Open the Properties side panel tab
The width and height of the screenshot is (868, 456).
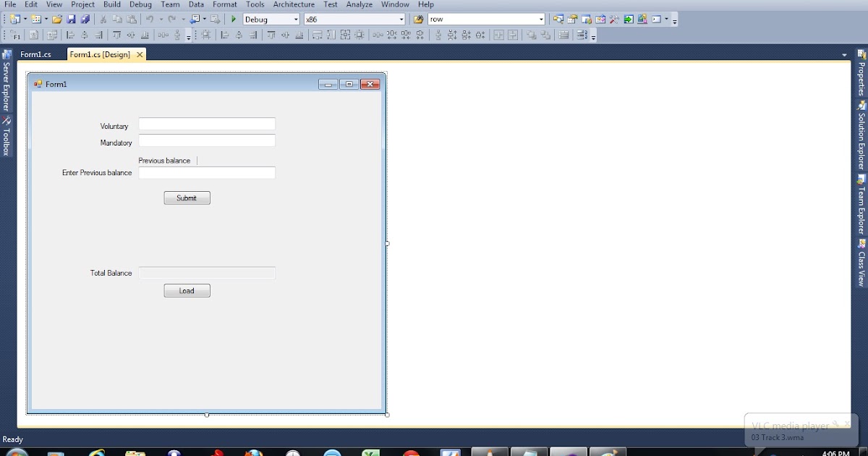click(x=861, y=72)
